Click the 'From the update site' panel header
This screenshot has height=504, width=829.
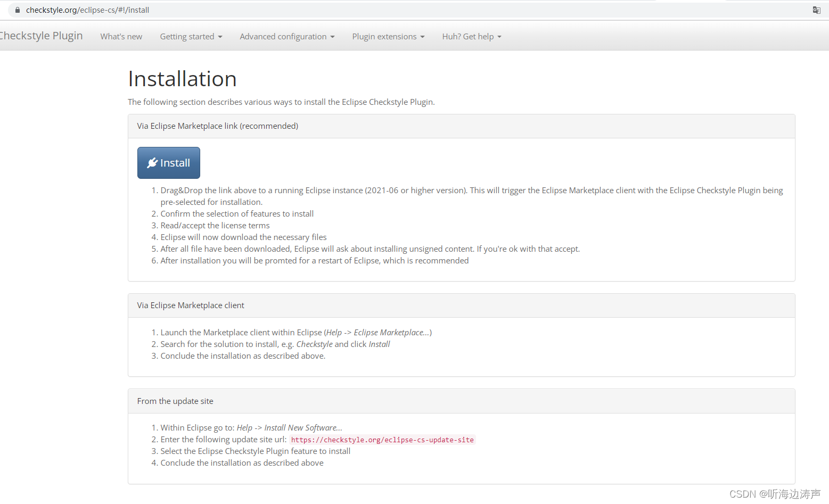click(462, 401)
